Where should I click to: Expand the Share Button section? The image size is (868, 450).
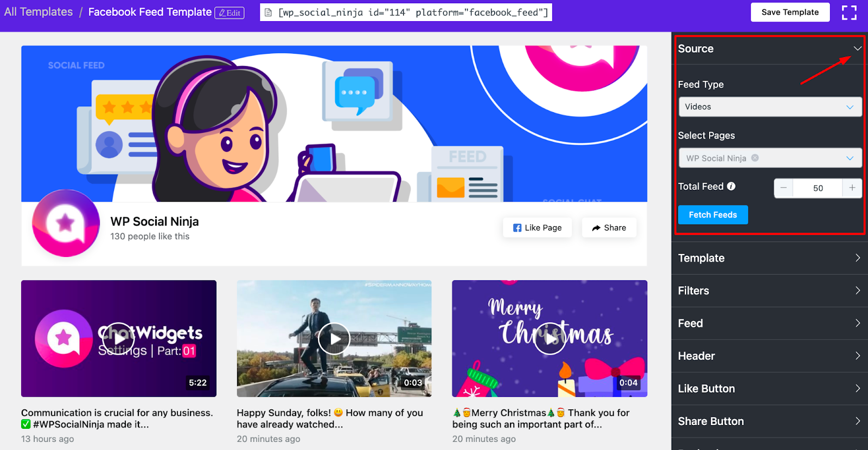pyautogui.click(x=769, y=421)
